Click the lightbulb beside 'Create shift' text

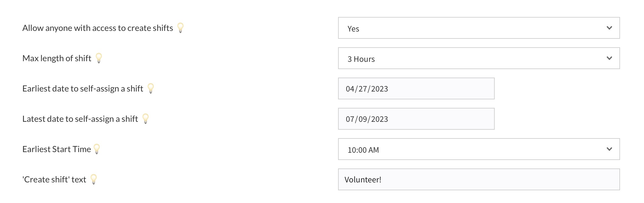click(94, 179)
